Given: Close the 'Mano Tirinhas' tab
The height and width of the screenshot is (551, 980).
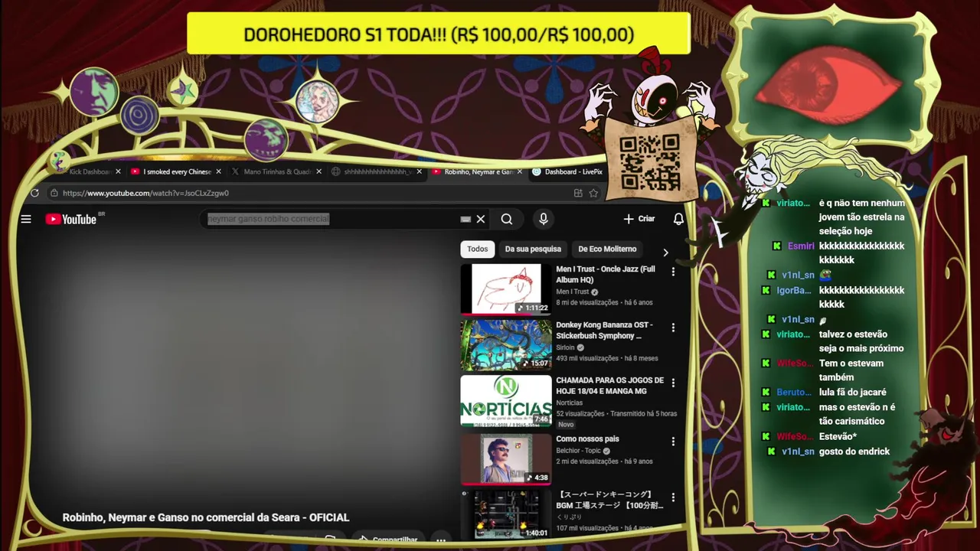Looking at the screenshot, I should 318,171.
